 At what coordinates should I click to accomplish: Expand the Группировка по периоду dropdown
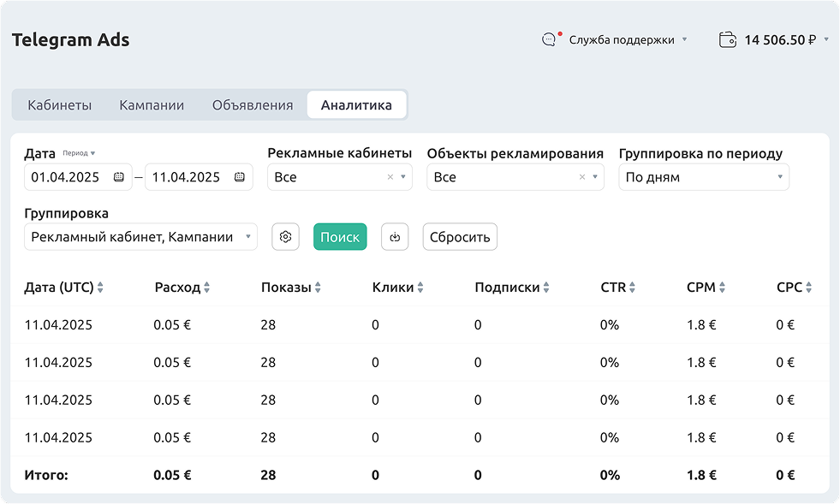[x=780, y=177]
